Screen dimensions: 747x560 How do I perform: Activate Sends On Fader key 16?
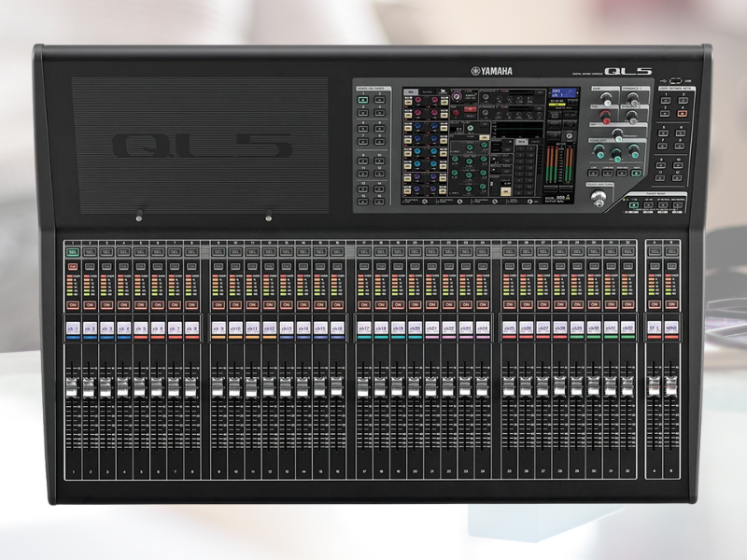tap(380, 202)
